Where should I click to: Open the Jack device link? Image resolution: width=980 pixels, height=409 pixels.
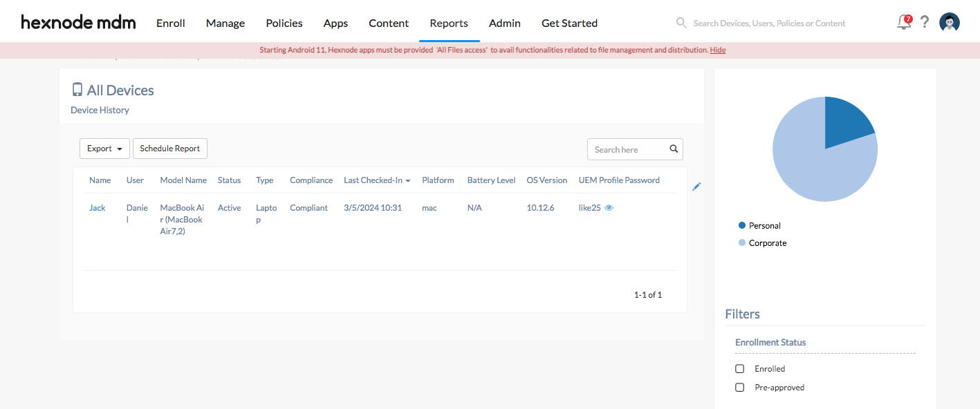click(98, 207)
